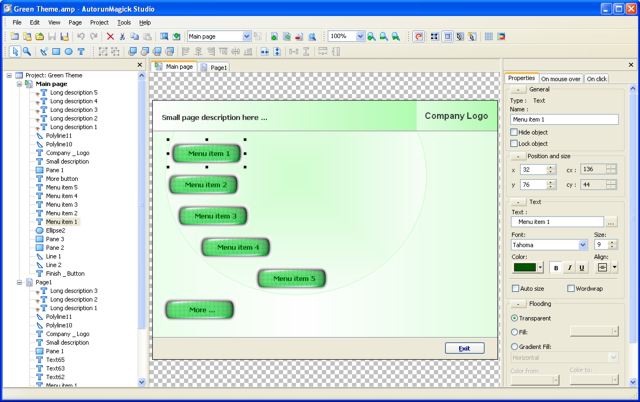Select the Gradient Fill radio button
Screen dimensions: 640x402
[514, 346]
